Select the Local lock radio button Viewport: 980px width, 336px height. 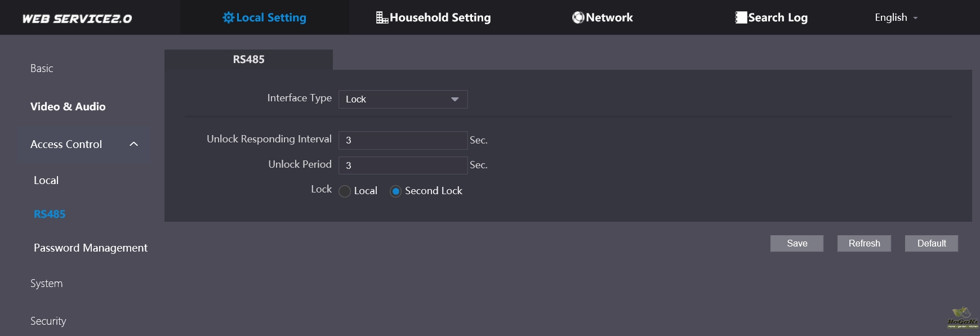(x=345, y=191)
